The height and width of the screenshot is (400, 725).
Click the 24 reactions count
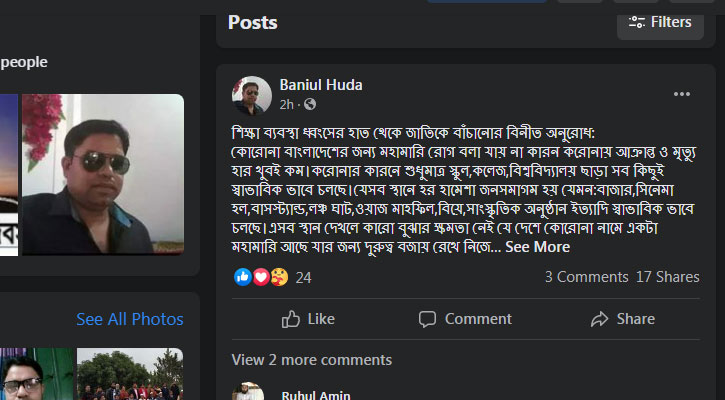click(304, 277)
